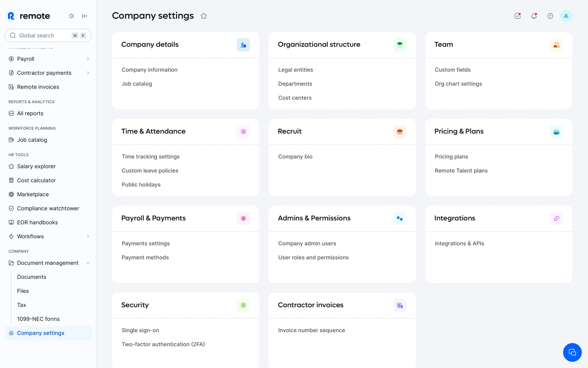The image size is (588, 368).
Task: Open the User roles and permissions link
Action: 313,258
